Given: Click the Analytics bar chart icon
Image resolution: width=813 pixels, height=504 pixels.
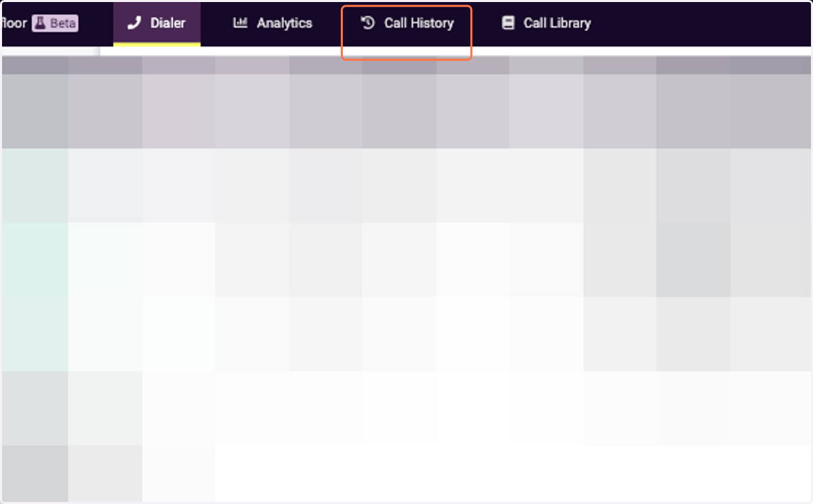Looking at the screenshot, I should [x=240, y=23].
